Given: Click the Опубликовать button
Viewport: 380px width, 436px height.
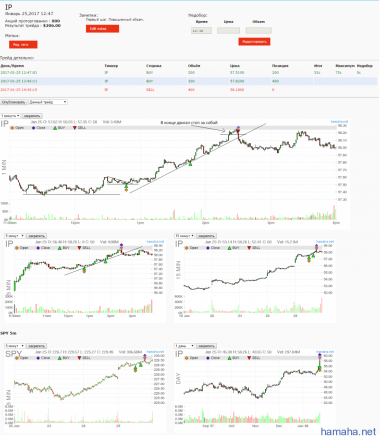Looking at the screenshot, I should point(14,102).
